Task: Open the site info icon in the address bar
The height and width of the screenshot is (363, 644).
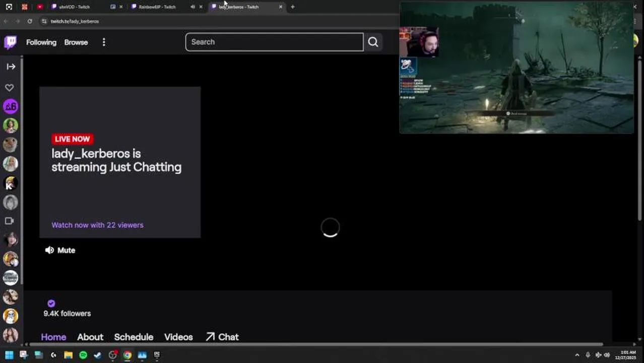Action: click(x=44, y=21)
